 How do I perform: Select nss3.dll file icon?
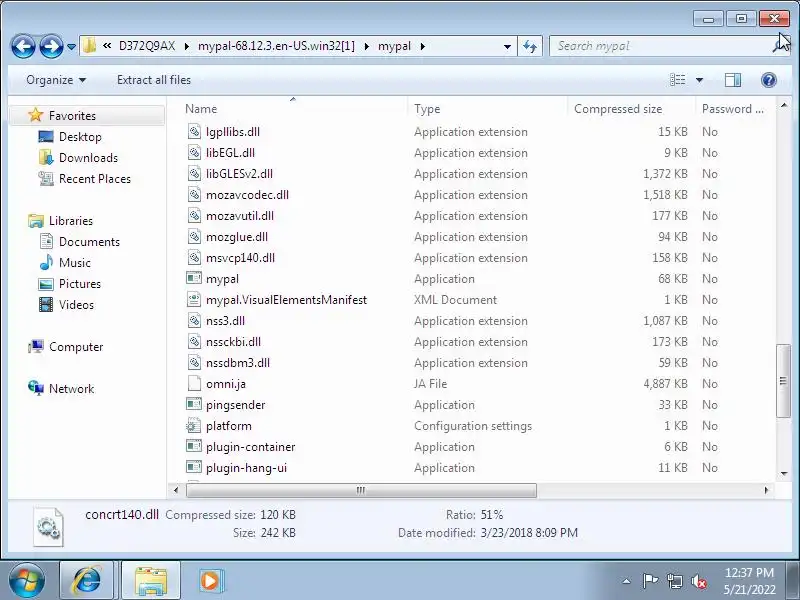pyautogui.click(x=194, y=320)
